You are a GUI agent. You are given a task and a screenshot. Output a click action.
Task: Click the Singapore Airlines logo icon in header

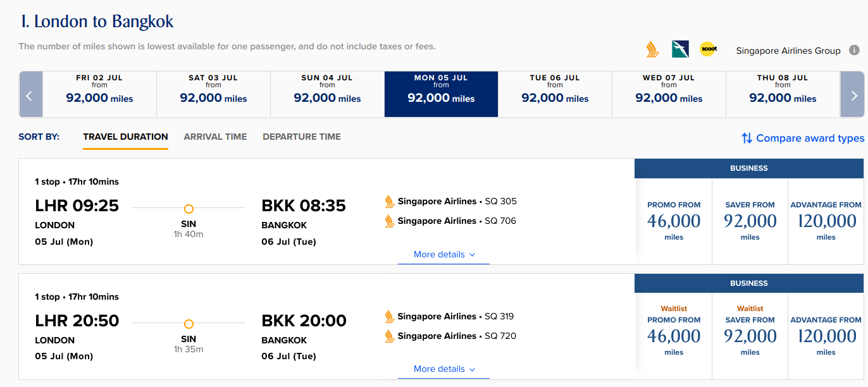tap(652, 49)
